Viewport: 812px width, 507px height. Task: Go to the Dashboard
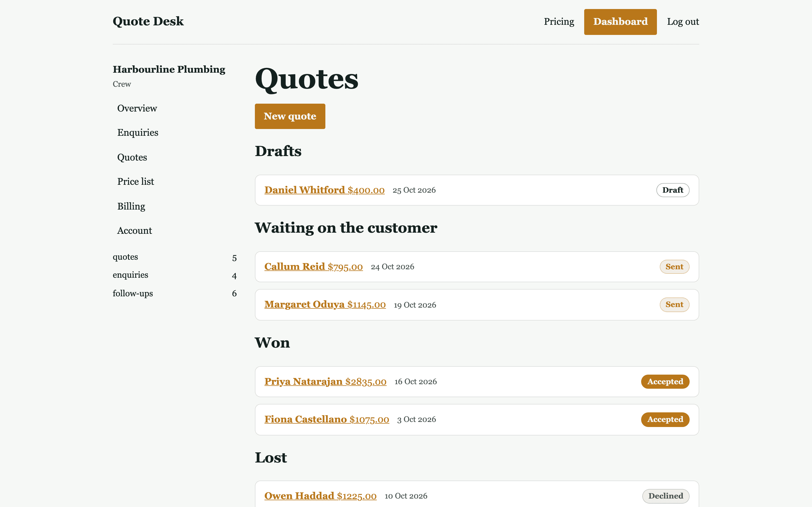click(620, 22)
